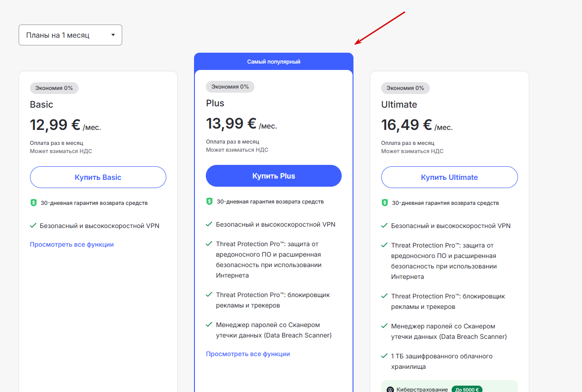Click 'Оплата раз в месяц' in Plus card
The image size is (582, 392).
[233, 142]
